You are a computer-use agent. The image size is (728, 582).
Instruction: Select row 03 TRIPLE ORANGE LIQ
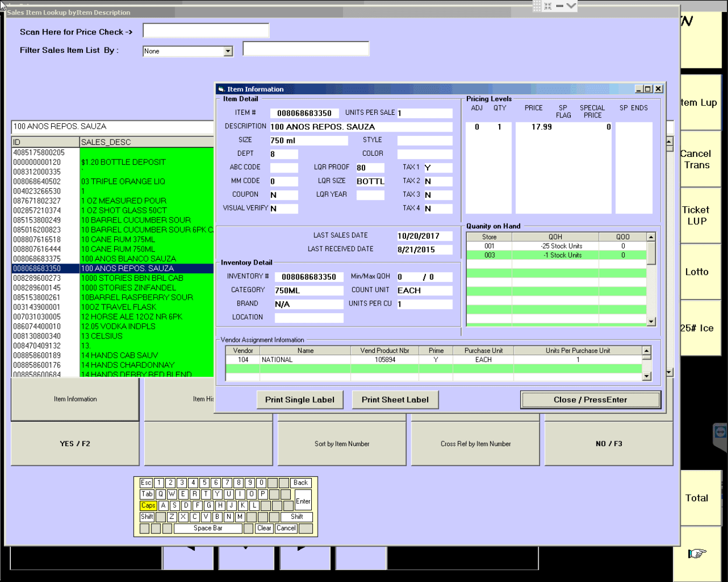point(113,181)
